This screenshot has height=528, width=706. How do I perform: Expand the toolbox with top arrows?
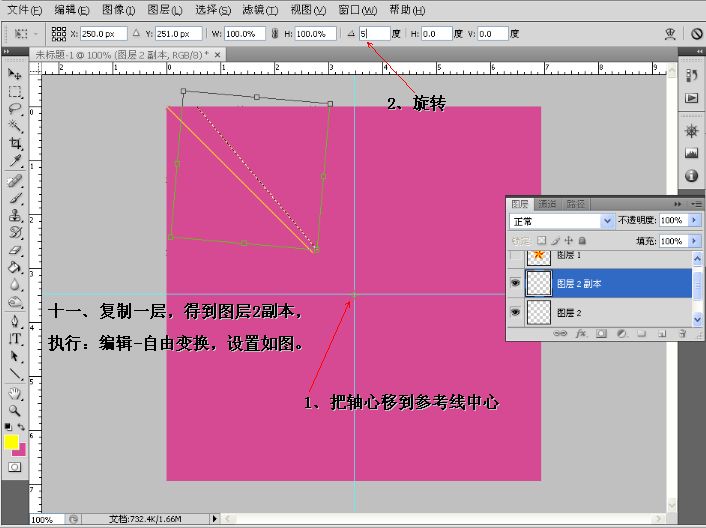tap(7, 52)
